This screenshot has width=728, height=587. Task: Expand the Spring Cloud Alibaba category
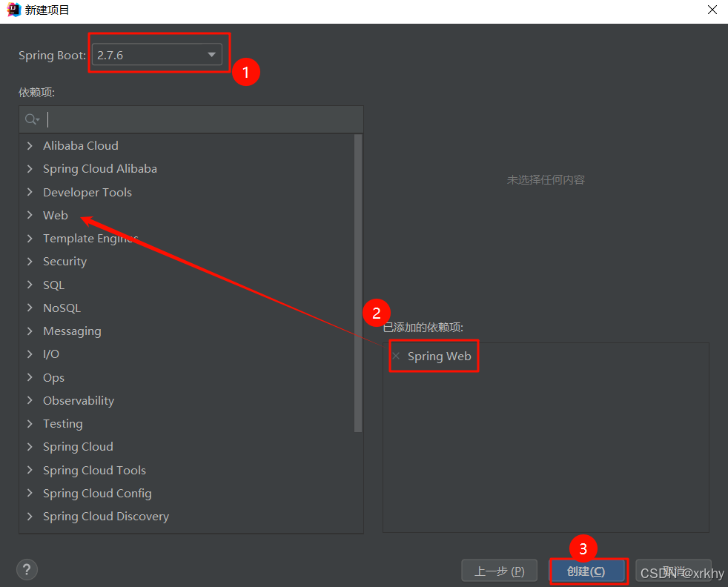(30, 169)
